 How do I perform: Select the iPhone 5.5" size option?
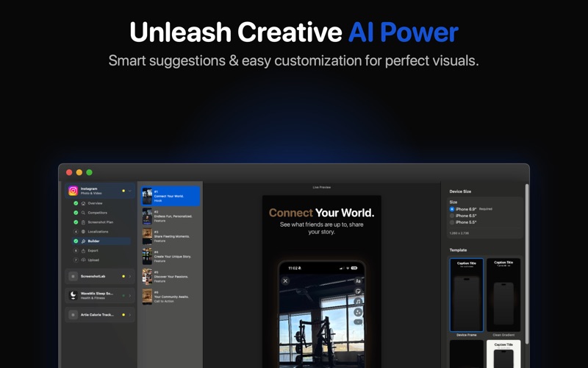click(452, 222)
